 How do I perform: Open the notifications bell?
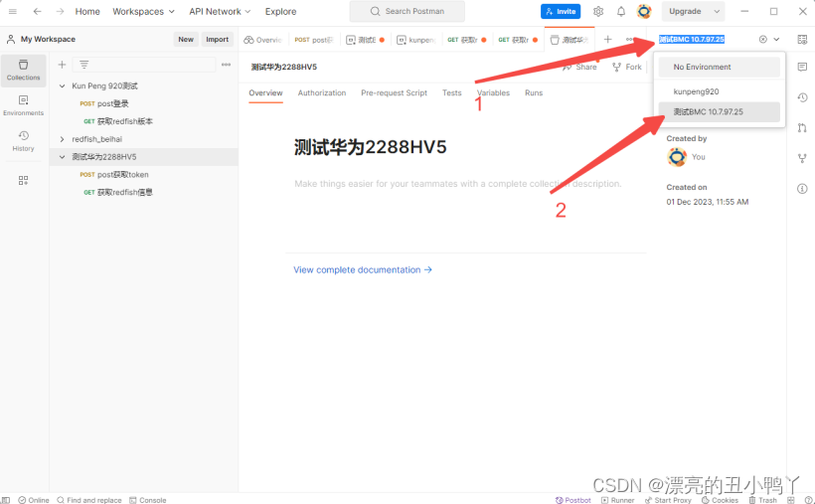point(621,12)
